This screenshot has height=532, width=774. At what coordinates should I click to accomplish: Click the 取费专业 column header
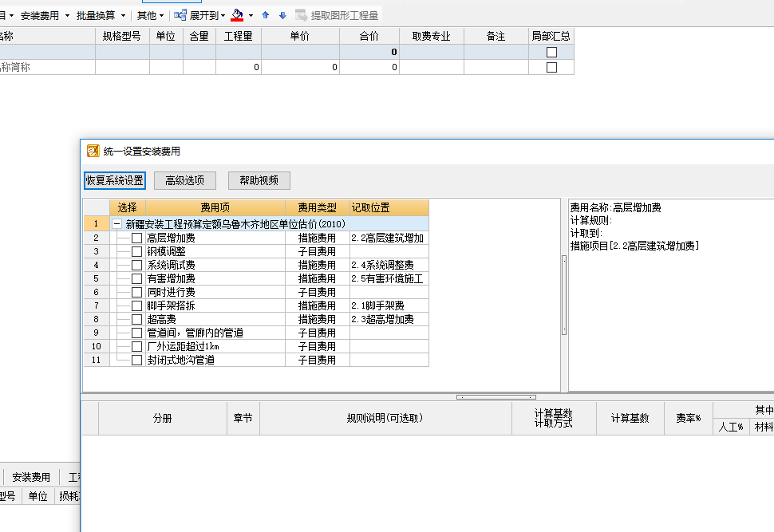[432, 36]
